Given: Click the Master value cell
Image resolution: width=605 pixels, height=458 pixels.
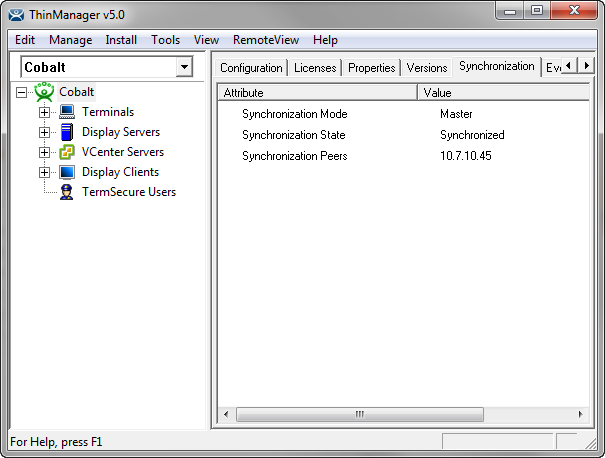Looking at the screenshot, I should click(x=456, y=114).
